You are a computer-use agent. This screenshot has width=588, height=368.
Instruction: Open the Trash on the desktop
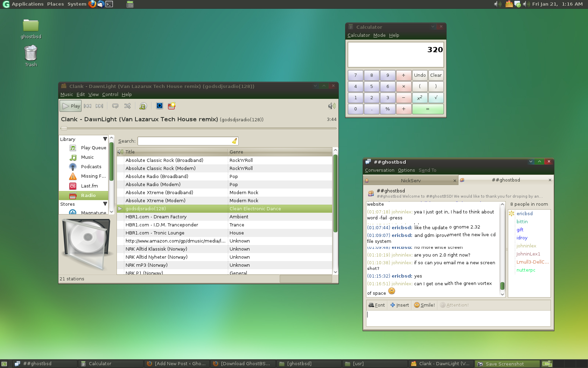point(31,54)
